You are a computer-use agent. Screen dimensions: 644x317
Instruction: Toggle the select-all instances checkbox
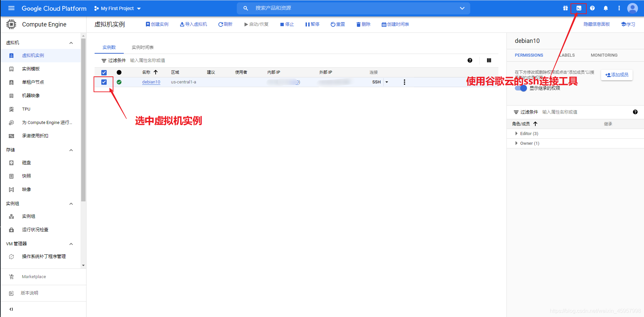pyautogui.click(x=104, y=72)
